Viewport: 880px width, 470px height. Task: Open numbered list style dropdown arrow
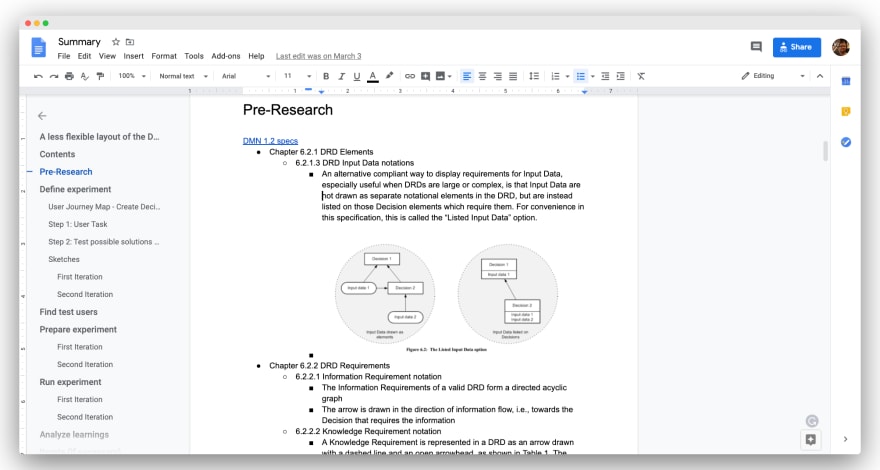[567, 76]
